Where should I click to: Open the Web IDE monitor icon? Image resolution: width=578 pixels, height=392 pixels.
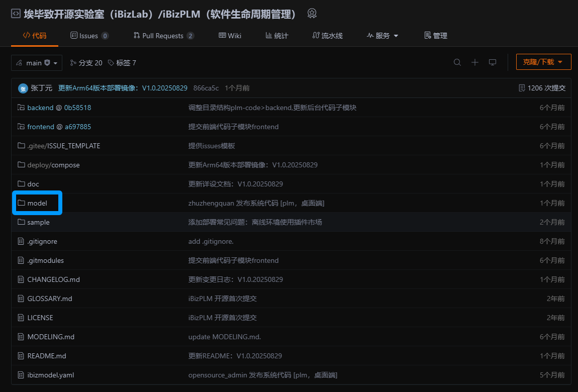click(x=493, y=62)
